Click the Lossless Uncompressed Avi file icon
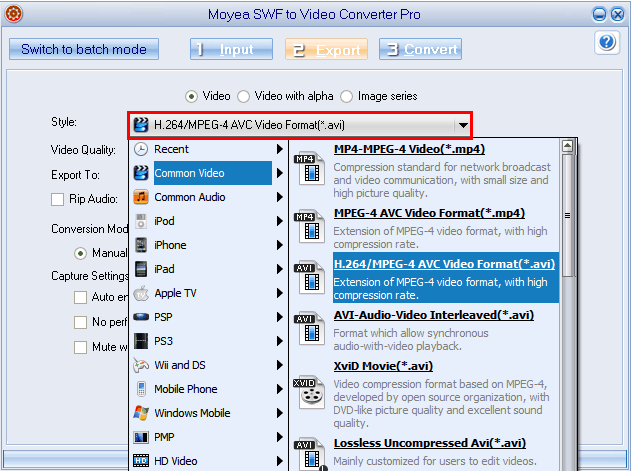The image size is (631, 471). coord(310,454)
